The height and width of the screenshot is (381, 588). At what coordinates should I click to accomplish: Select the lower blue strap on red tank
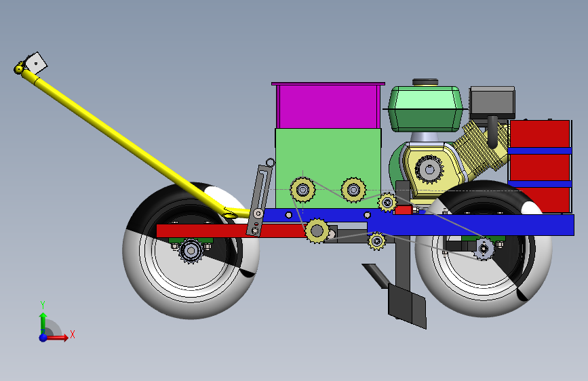coord(540,184)
